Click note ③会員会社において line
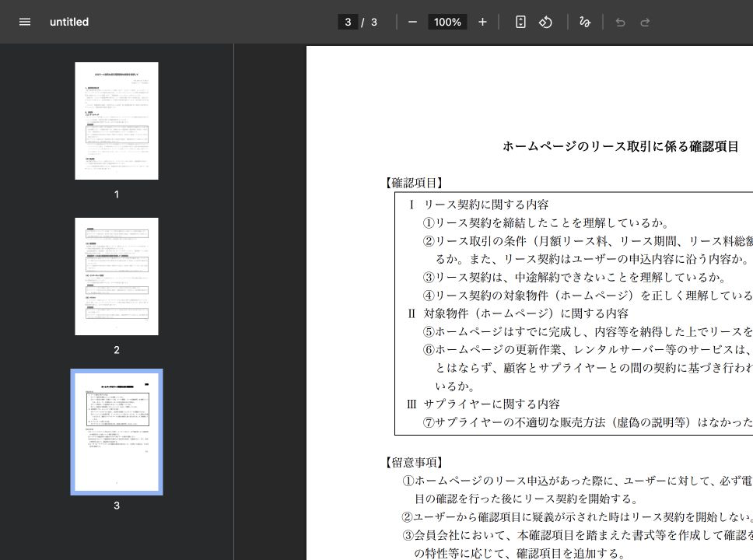This screenshot has height=560, width=753. tap(577, 535)
